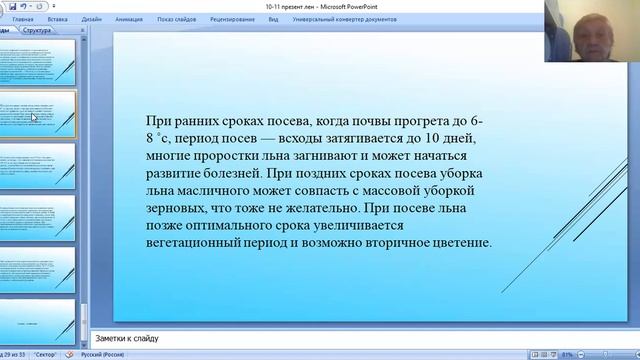This screenshot has width=640, height=360.
Task: Click the presenter webcam video overlay
Action: tap(592, 31)
